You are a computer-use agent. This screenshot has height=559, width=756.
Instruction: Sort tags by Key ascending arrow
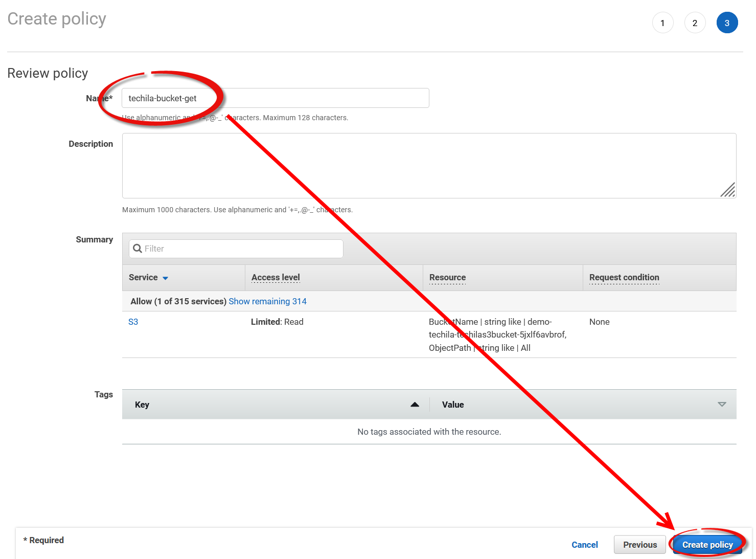415,405
